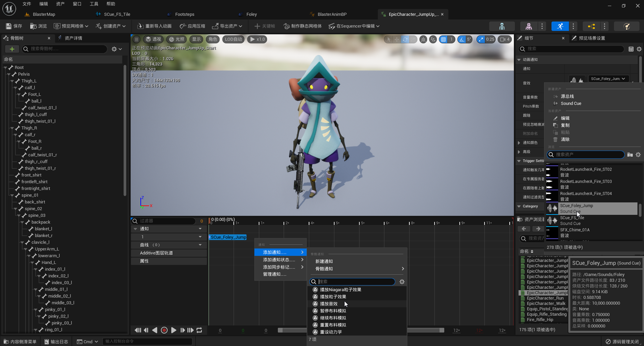Click the Character viewport button
The height and width of the screenshot is (346, 644).
tap(213, 39)
